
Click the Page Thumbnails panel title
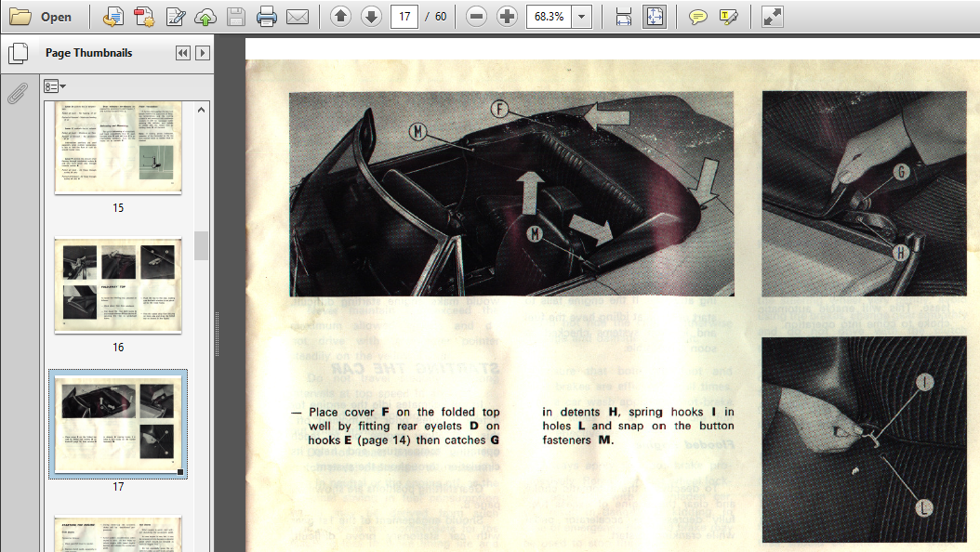coord(88,53)
